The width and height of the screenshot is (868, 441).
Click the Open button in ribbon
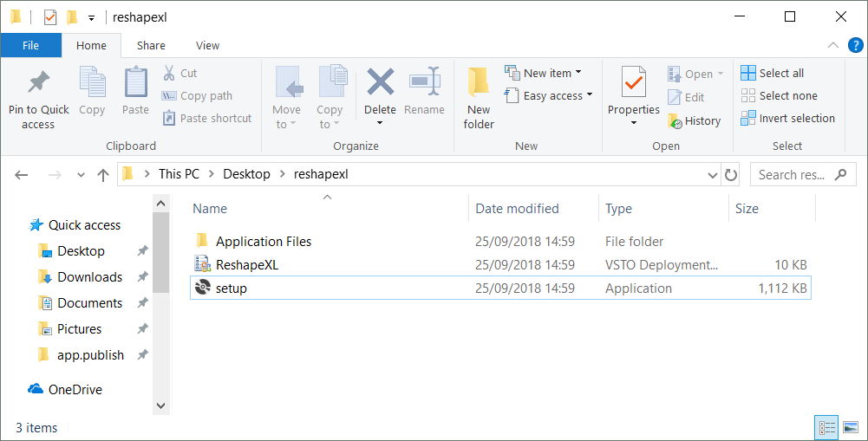pos(695,75)
